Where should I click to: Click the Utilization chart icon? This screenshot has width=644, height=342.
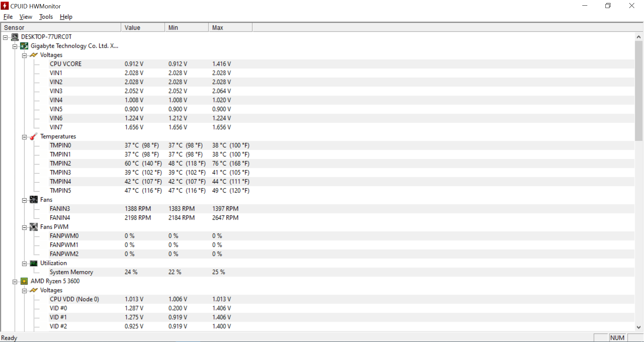[x=34, y=263]
